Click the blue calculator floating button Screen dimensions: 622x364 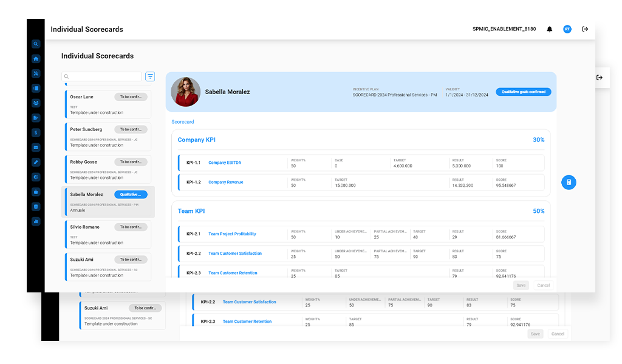(569, 182)
